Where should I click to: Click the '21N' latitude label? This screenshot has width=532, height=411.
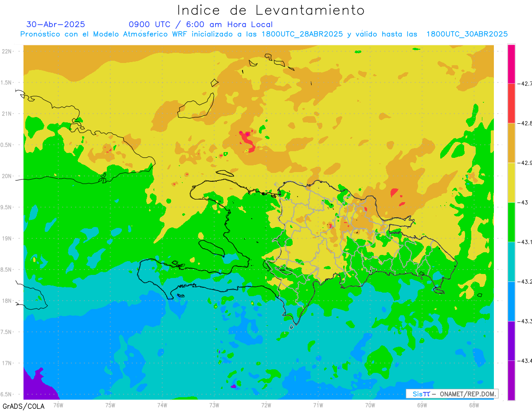click(7, 114)
